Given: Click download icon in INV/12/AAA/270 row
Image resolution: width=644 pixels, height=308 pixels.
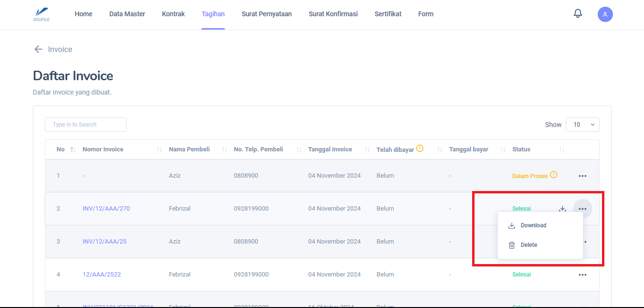Looking at the screenshot, I should [562, 209].
